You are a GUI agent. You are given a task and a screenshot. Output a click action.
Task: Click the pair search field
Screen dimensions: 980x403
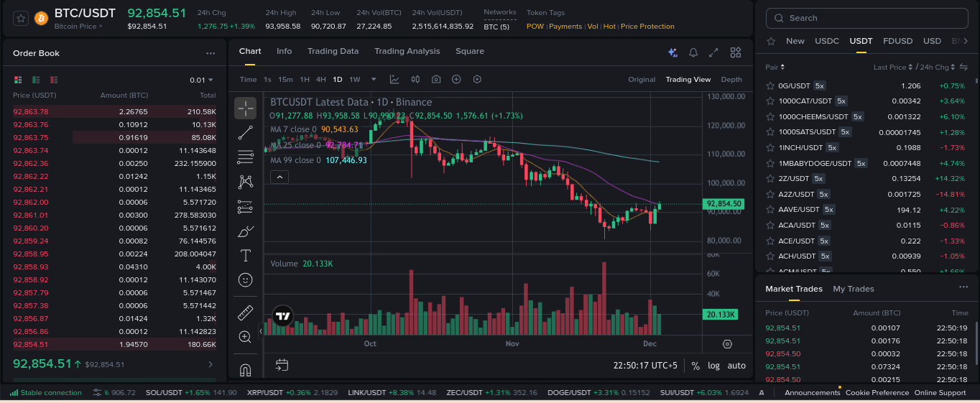866,18
